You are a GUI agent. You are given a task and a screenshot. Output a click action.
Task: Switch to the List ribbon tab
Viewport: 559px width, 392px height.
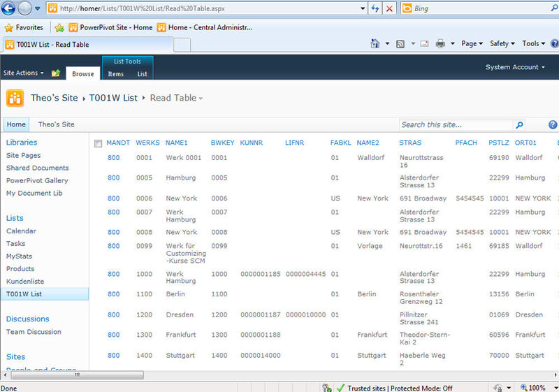[143, 74]
